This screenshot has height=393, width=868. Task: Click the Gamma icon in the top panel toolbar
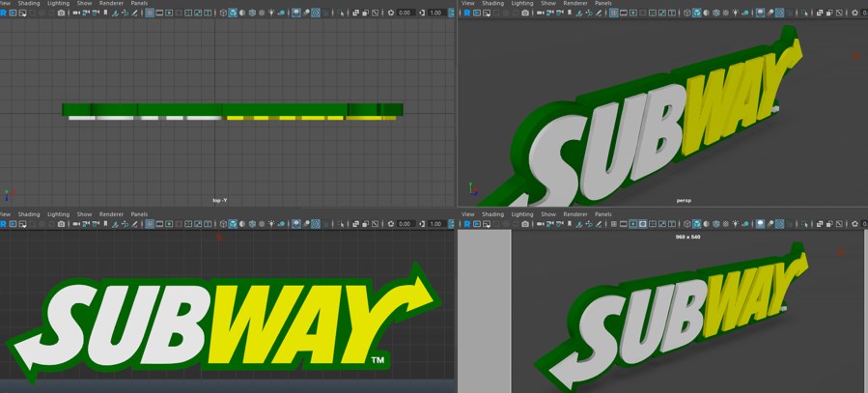[422, 13]
